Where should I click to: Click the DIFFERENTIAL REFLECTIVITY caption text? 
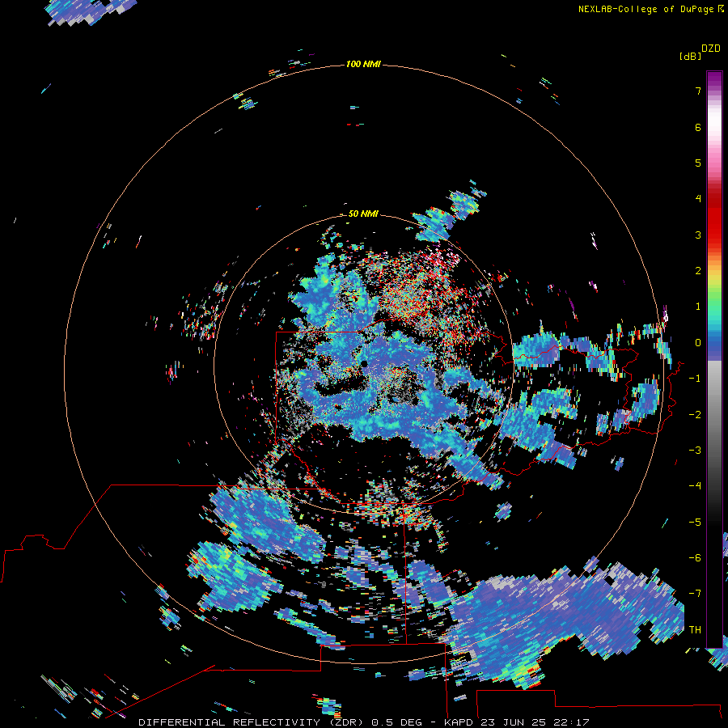pyautogui.click(x=230, y=722)
